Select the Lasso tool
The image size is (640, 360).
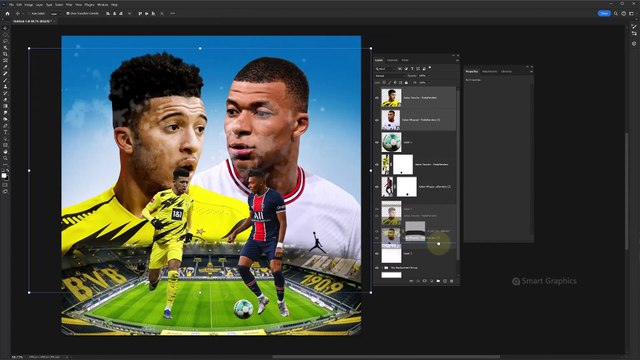pos(5,41)
